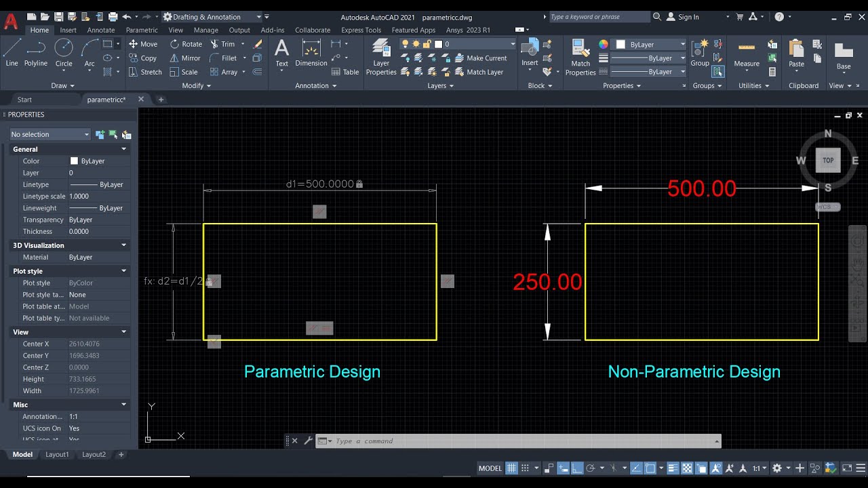Collapse the Plot style section
The image size is (868, 488).
point(123,271)
